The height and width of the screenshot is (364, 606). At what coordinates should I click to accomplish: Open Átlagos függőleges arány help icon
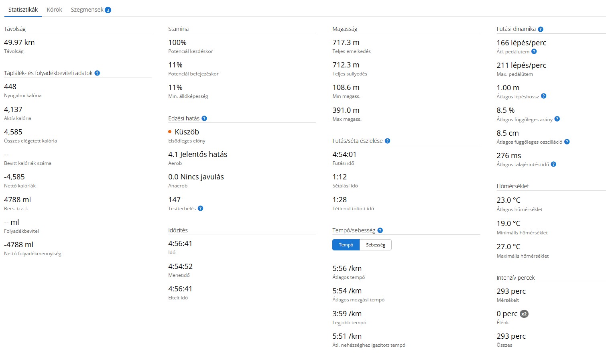coord(557,119)
